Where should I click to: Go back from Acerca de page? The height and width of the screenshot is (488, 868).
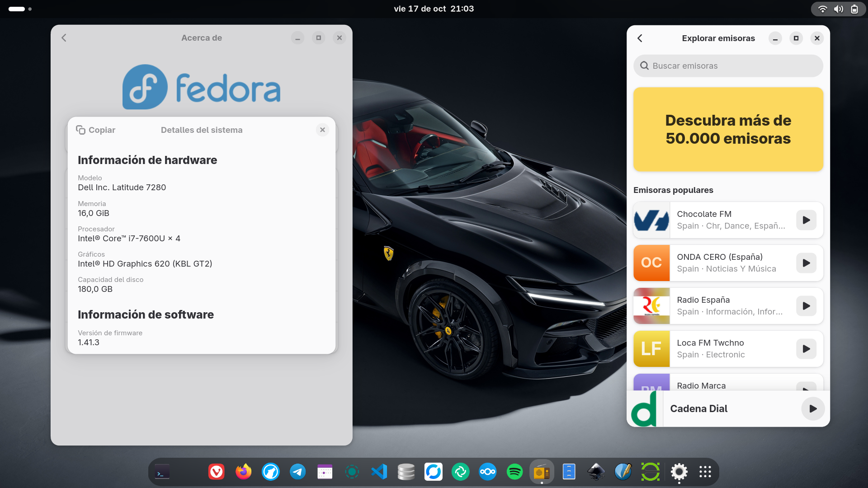(64, 38)
